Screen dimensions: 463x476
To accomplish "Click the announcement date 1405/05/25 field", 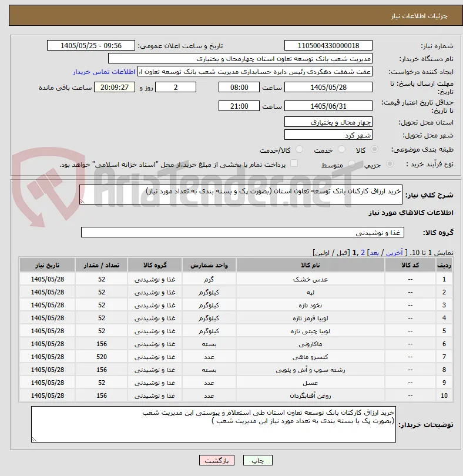I will tap(90, 45).
